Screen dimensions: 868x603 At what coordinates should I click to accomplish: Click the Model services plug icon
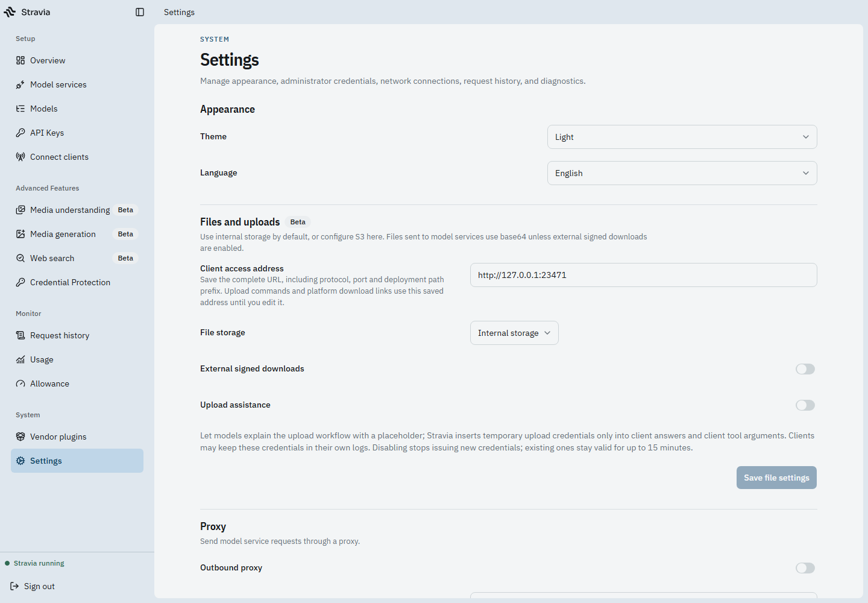[20, 84]
